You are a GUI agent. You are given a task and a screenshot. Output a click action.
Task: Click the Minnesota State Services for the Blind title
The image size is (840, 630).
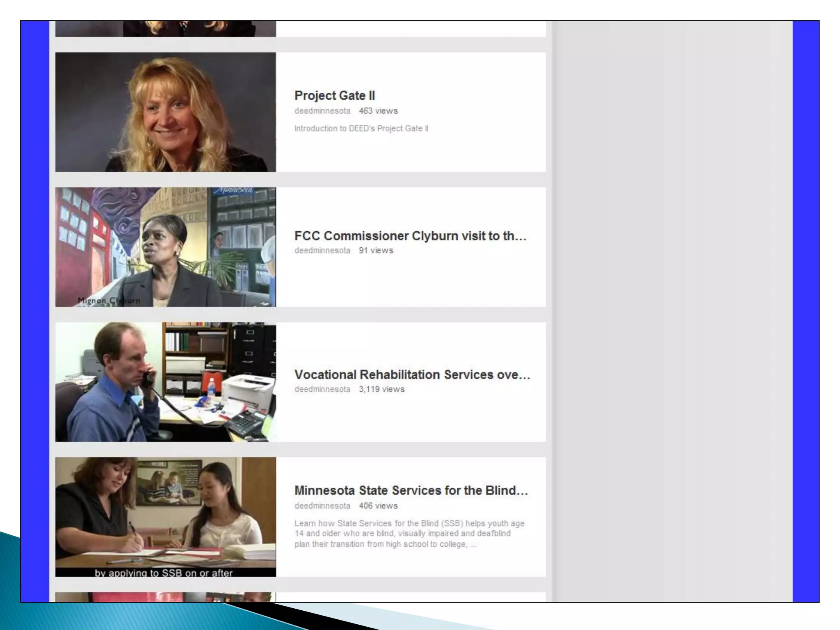coord(411,491)
